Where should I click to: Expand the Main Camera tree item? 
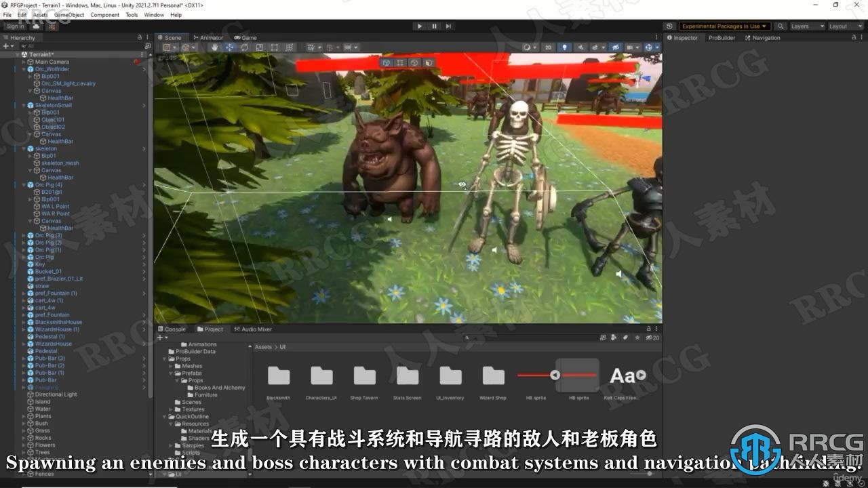[x=23, y=62]
